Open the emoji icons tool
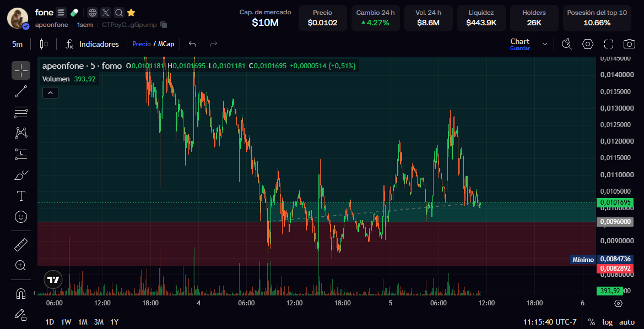 pos(21,217)
